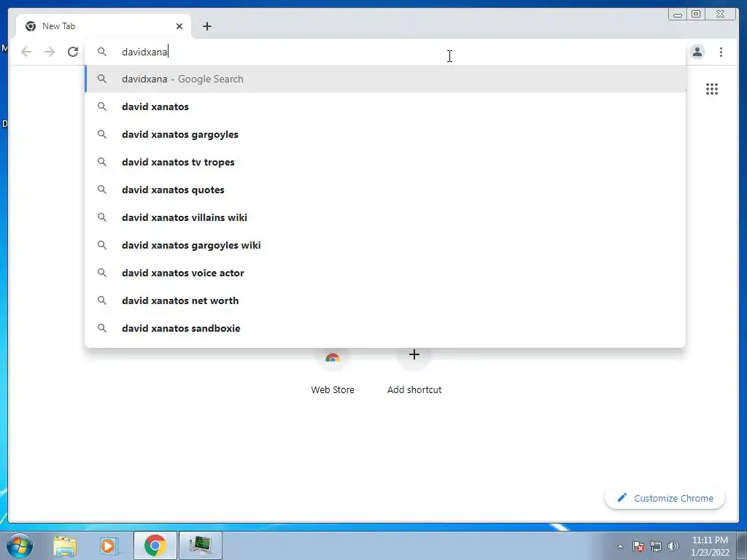The image size is (747, 560).
Task: Select david xanatos tv tropes suggestion
Action: (385, 162)
